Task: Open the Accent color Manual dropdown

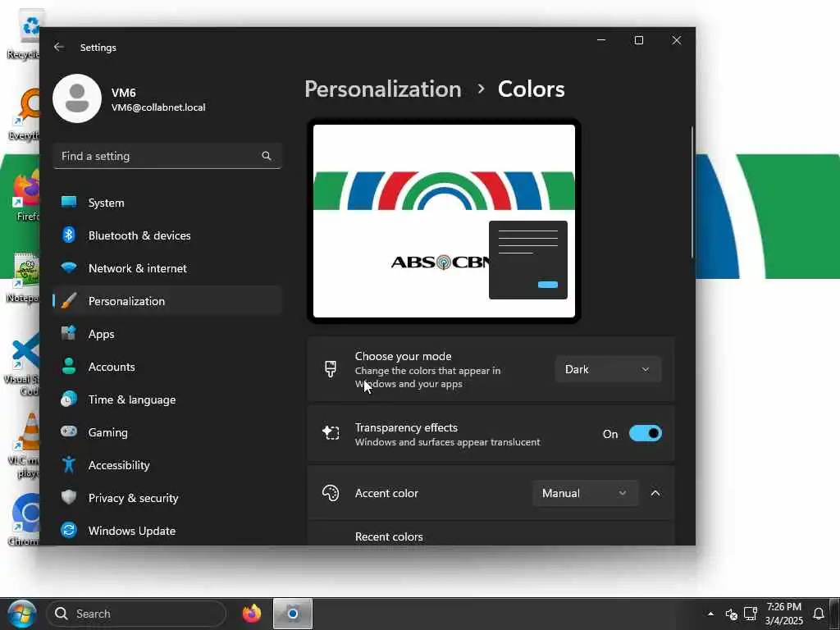Action: [585, 493]
